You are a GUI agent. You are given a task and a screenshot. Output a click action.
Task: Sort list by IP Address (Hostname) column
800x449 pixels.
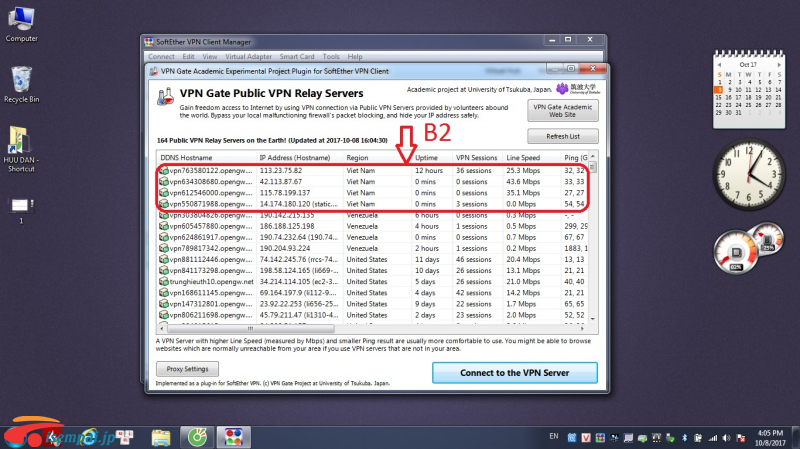(299, 158)
